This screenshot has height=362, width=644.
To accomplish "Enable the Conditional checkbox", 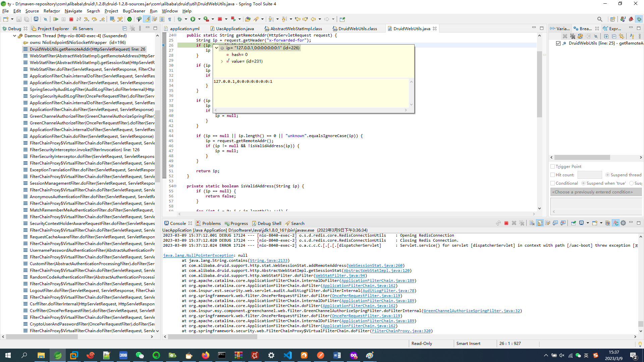I will pyautogui.click(x=552, y=183).
